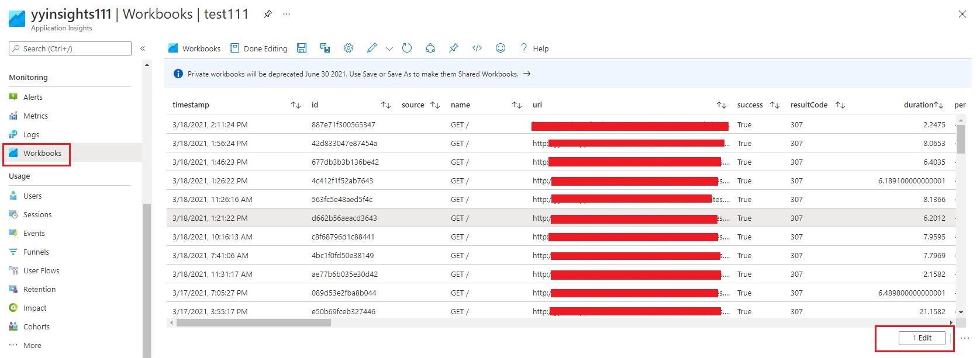Open the Advanced Editor code icon
Viewport: 980px width, 358px height.
[x=477, y=48]
